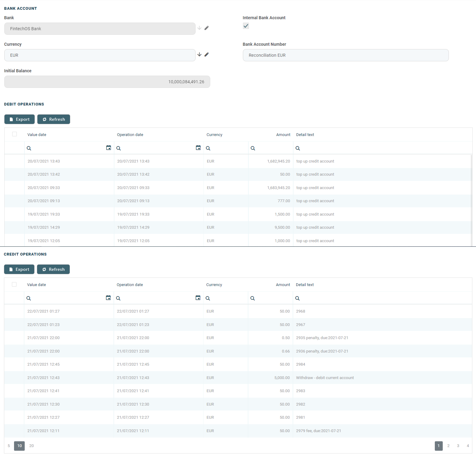Refresh the Credit Operations table
This screenshot has height=455, width=476.
coord(53,269)
